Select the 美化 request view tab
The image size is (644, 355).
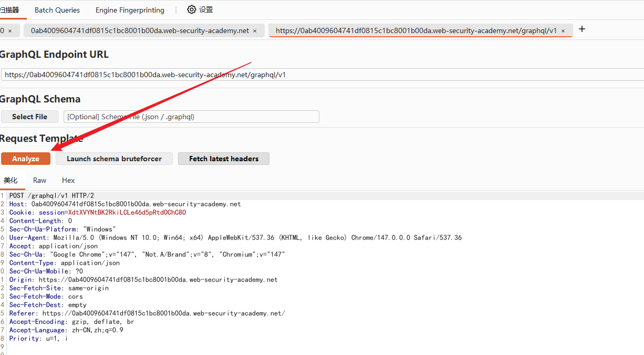[x=11, y=180]
